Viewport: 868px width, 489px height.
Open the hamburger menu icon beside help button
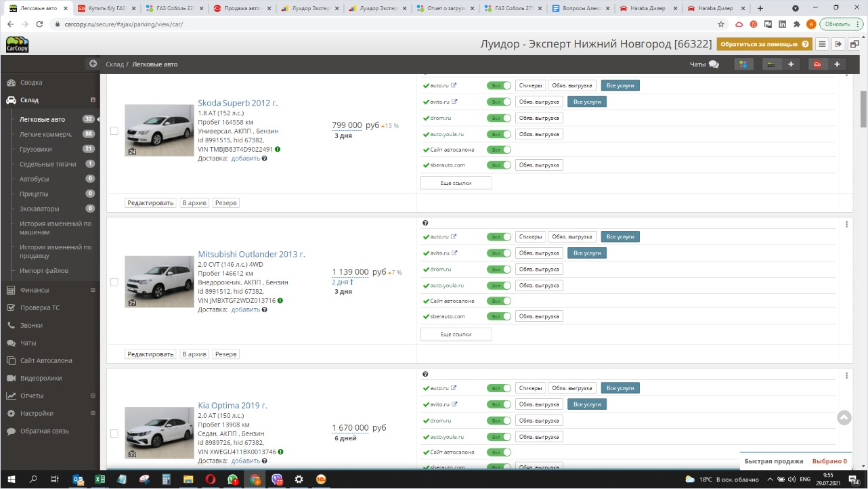(x=822, y=44)
